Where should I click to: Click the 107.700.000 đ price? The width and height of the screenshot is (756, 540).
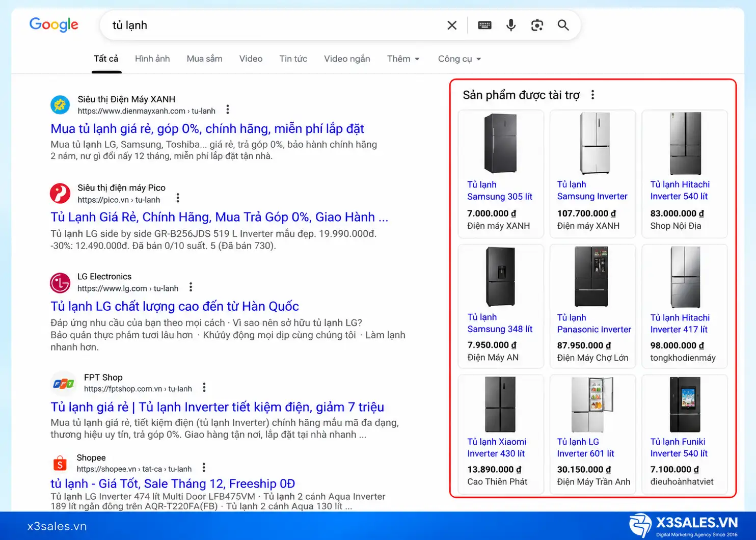tap(586, 213)
